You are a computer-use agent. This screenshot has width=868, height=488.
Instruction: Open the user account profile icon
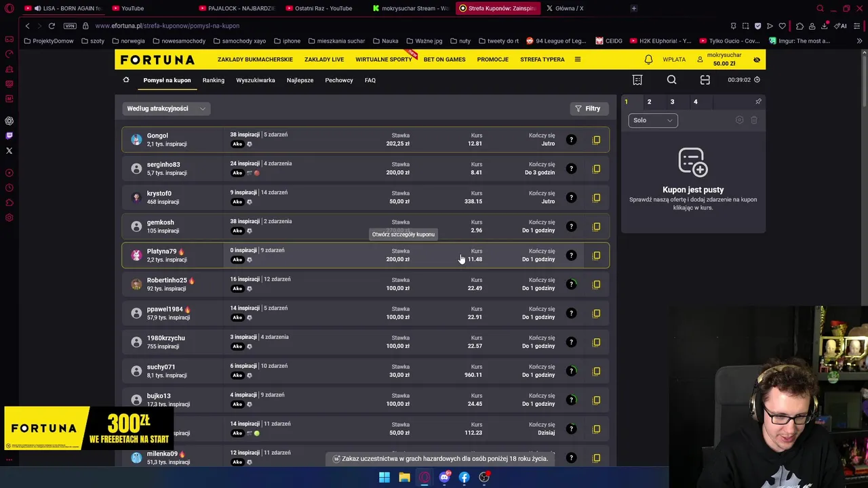[700, 60]
